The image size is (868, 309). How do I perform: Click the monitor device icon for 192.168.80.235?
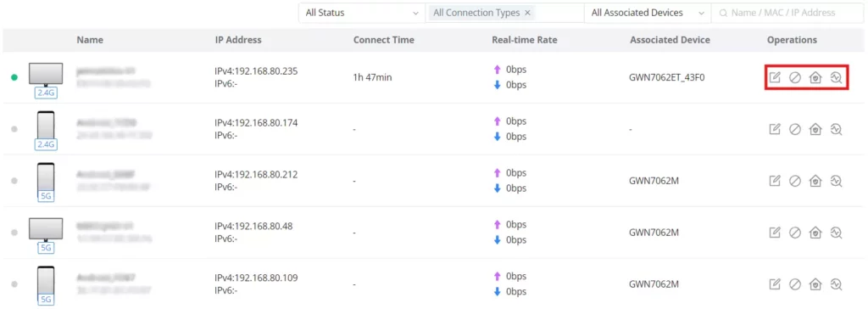click(x=46, y=75)
